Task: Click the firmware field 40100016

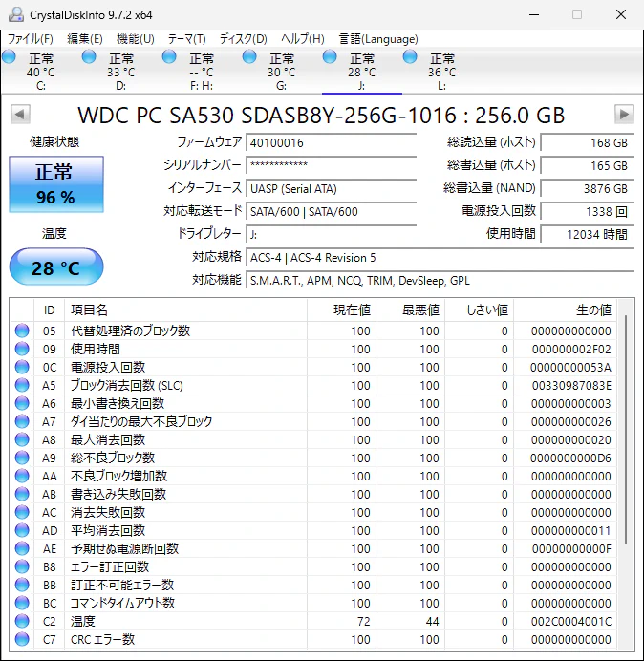Action: [x=332, y=143]
